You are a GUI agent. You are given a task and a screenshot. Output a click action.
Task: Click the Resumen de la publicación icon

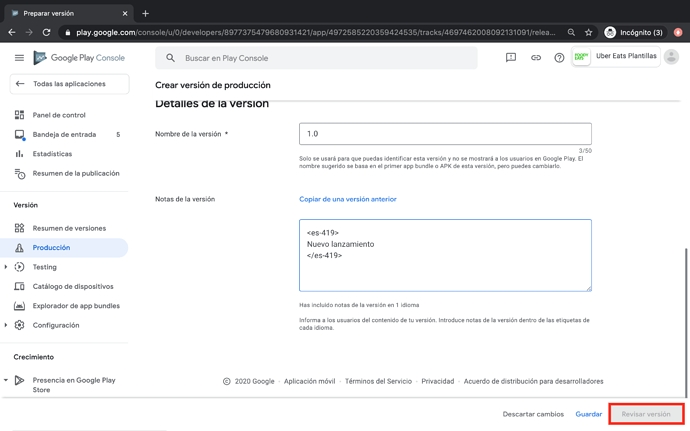point(20,173)
